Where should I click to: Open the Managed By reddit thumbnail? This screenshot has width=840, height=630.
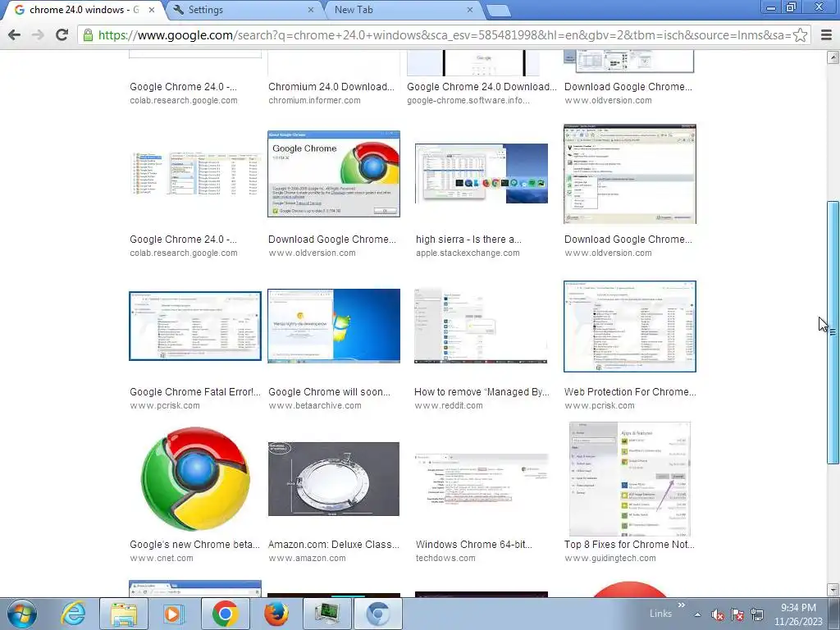481,326
